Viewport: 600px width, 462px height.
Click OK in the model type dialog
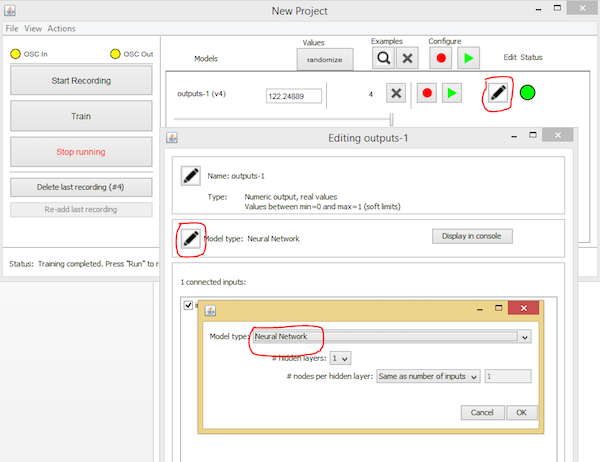pos(520,412)
